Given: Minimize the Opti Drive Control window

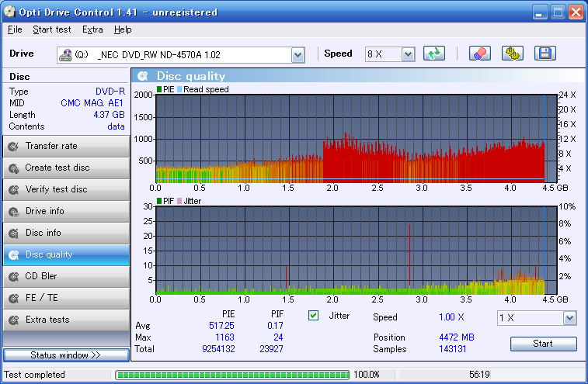Looking at the screenshot, I should tap(539, 12).
